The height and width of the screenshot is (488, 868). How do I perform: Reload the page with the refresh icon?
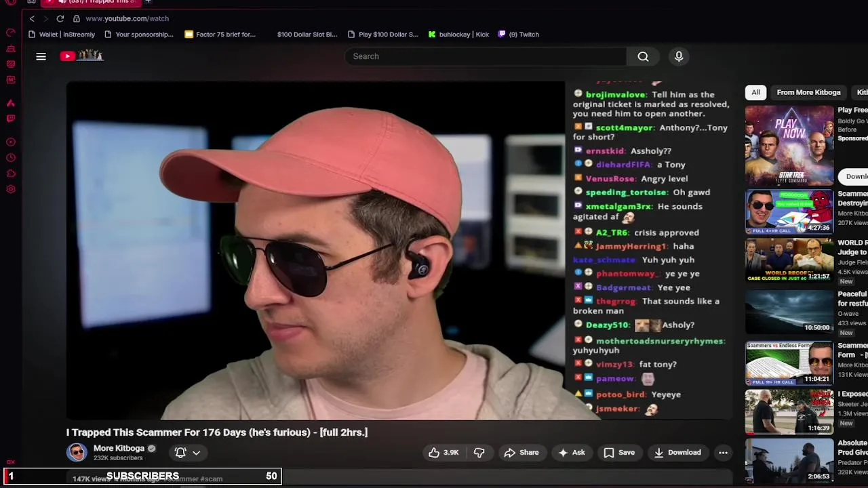click(60, 18)
